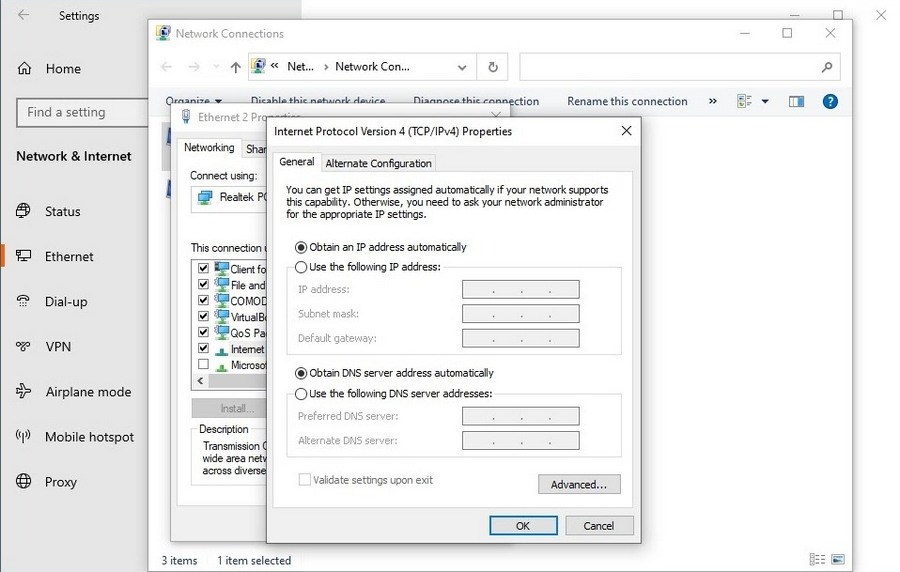The height and width of the screenshot is (572, 900).
Task: Open recent locations dropdown arrow
Action: (216, 67)
